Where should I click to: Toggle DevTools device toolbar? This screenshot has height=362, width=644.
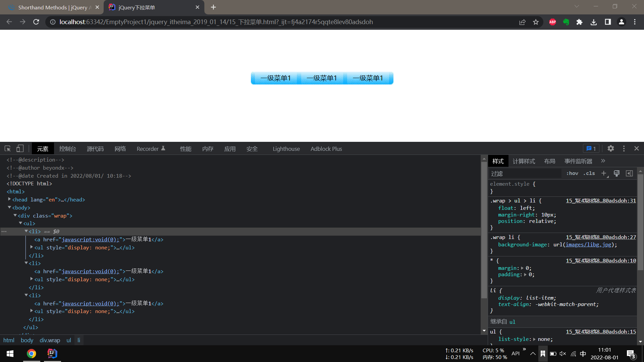[x=20, y=148]
